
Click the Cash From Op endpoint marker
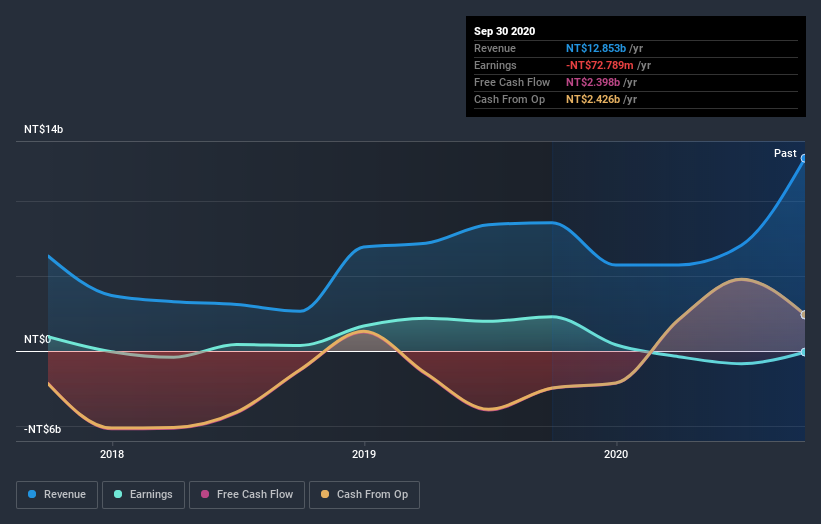click(804, 315)
